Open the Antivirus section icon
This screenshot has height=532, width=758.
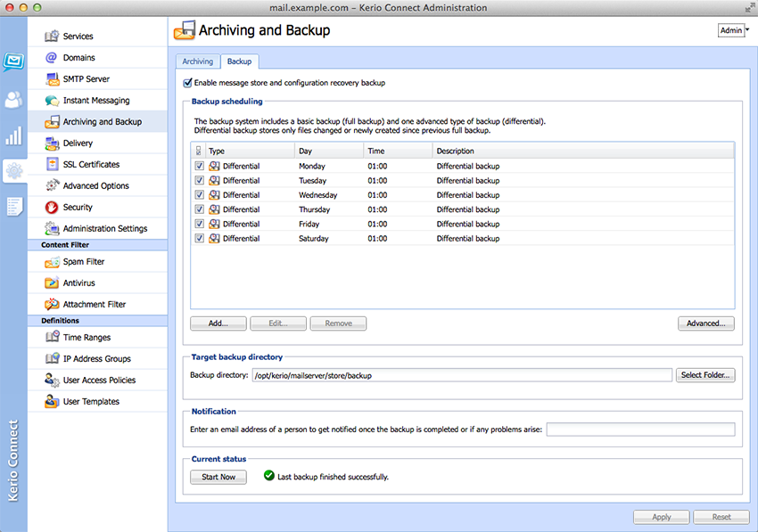(52, 283)
